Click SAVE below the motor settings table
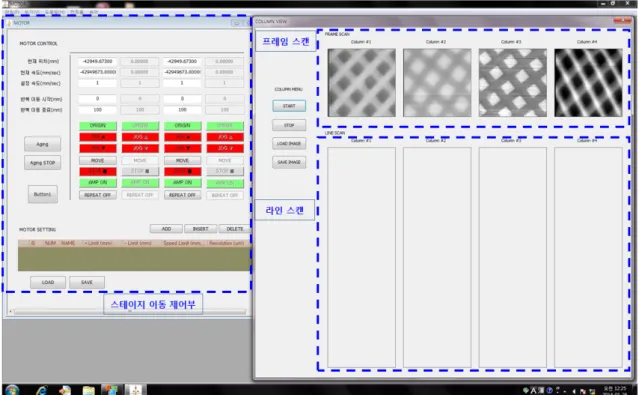Viewport: 639px width, 395px height. point(87,282)
